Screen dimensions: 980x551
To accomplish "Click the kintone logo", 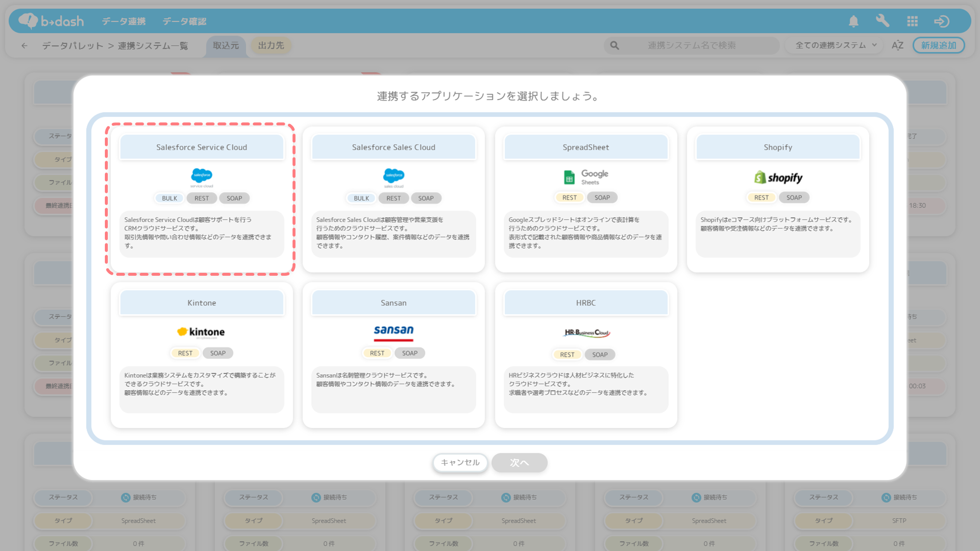I will click(x=201, y=332).
